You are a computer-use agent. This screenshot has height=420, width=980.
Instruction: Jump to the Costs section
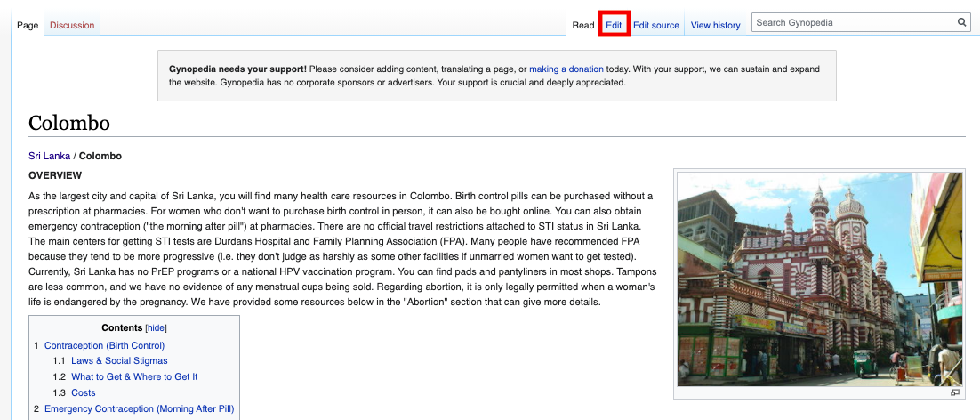coord(84,392)
